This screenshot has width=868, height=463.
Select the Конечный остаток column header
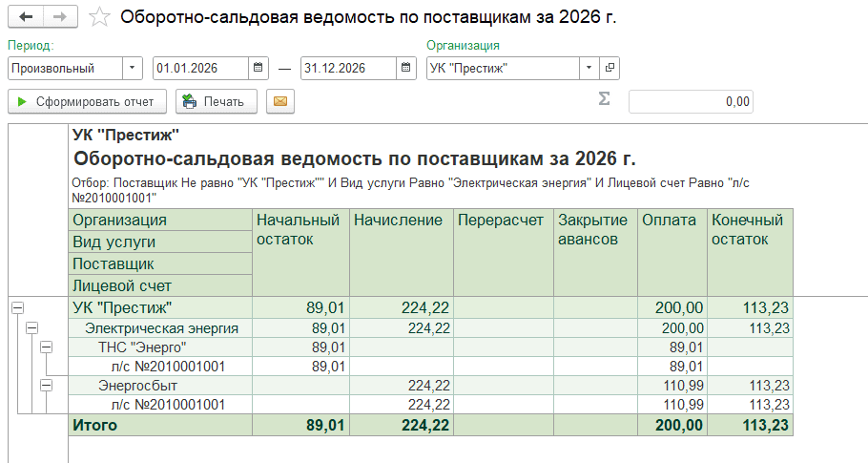tap(750, 230)
